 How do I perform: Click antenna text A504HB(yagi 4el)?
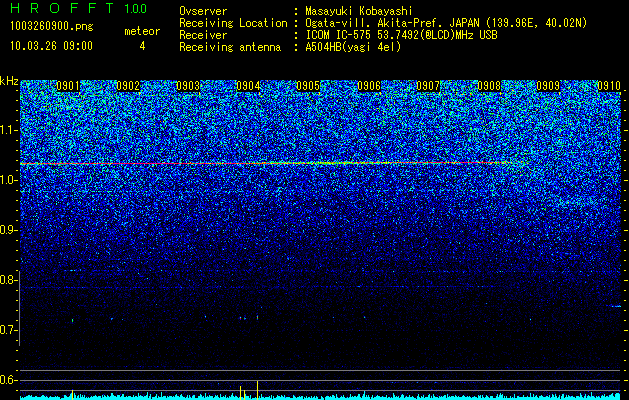click(353, 47)
